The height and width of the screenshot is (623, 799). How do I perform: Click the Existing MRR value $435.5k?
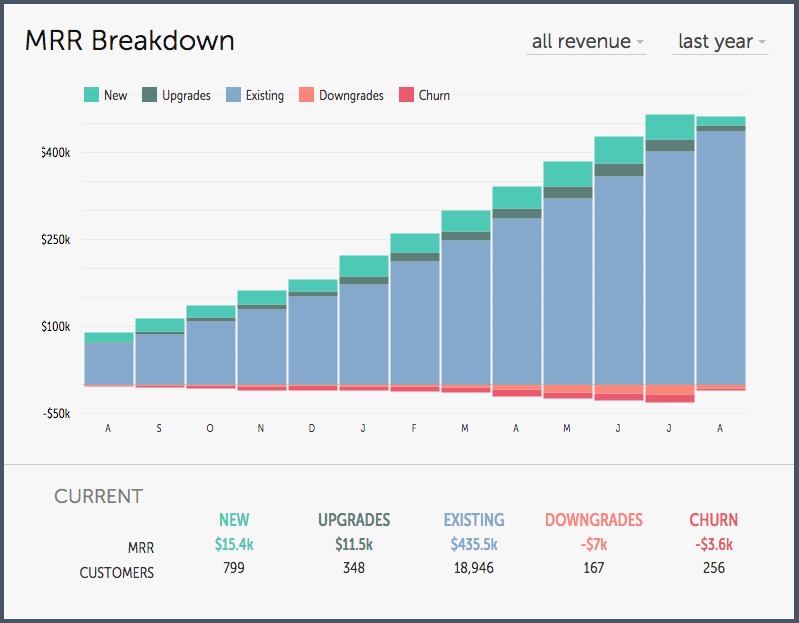tap(474, 545)
